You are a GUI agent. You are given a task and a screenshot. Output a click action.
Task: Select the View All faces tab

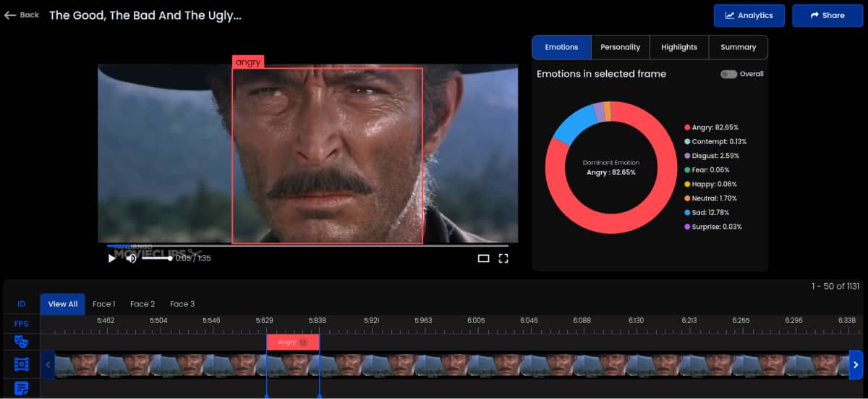[x=62, y=304]
